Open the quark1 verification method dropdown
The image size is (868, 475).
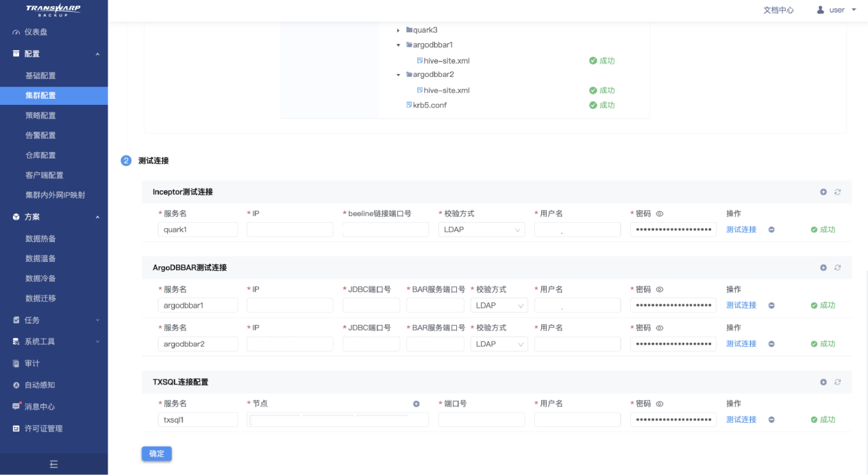481,230
